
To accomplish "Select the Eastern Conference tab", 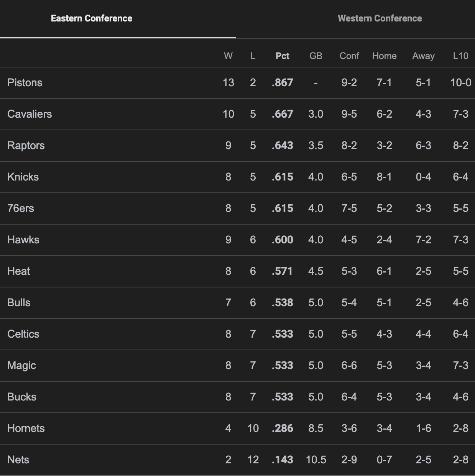I will [x=92, y=18].
